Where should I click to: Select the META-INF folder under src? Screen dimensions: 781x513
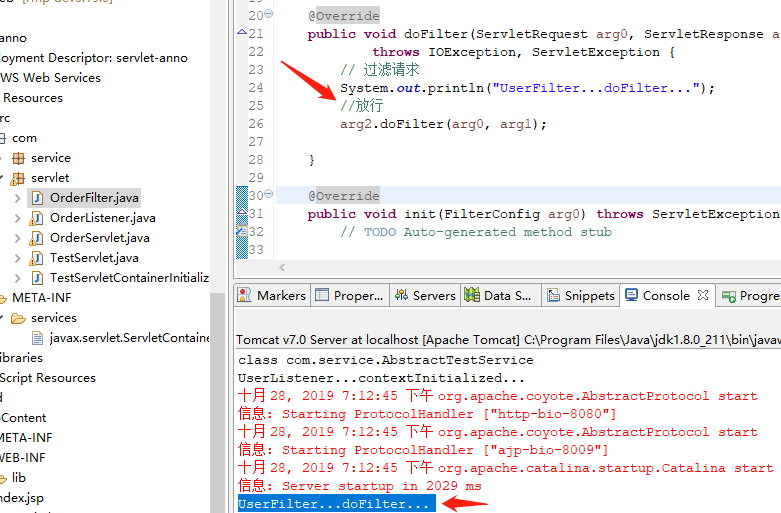(x=42, y=297)
